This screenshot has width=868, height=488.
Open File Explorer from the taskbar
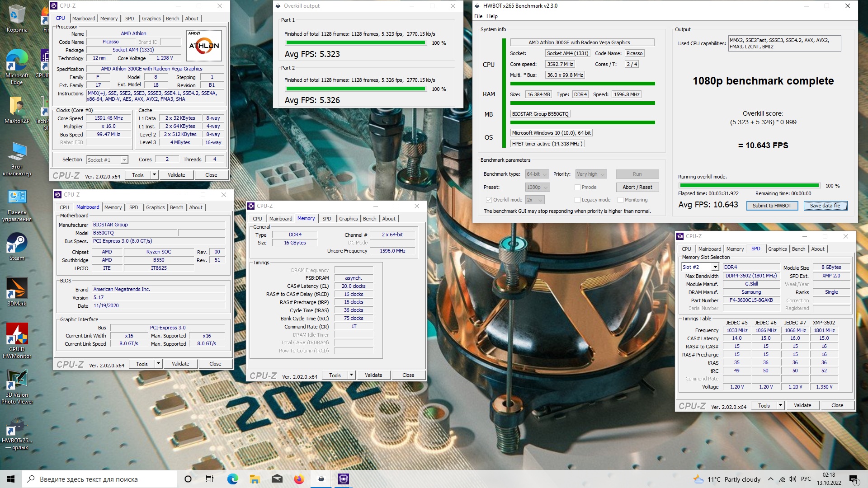click(x=255, y=479)
